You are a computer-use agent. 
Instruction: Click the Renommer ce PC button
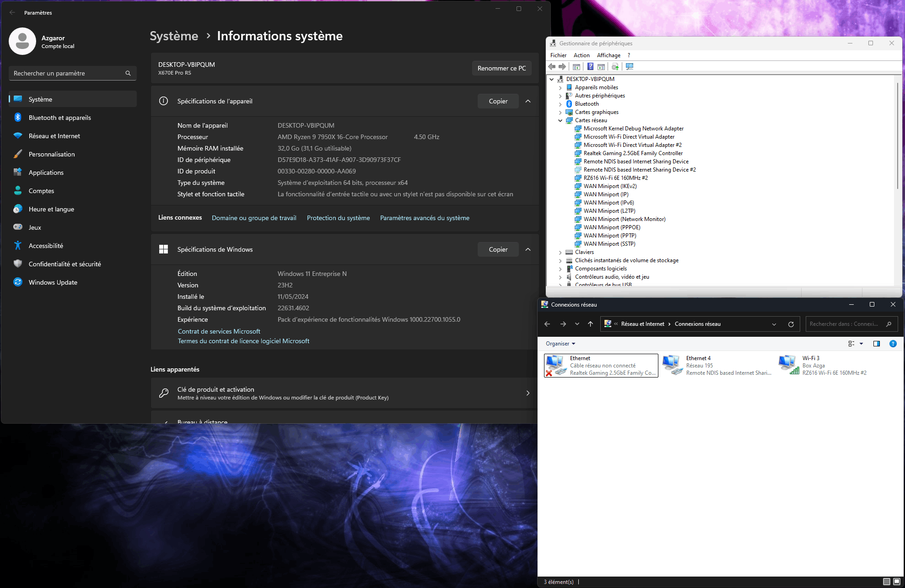(501, 68)
